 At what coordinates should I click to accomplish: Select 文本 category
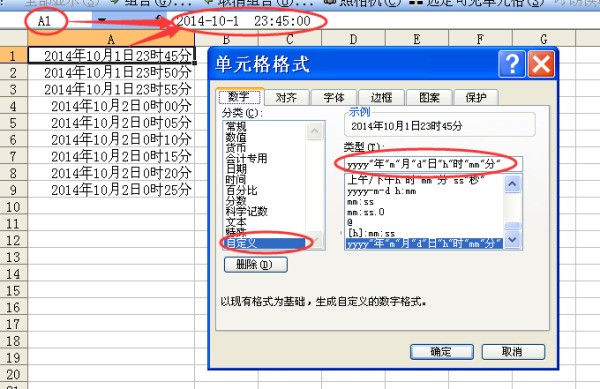coord(236,222)
